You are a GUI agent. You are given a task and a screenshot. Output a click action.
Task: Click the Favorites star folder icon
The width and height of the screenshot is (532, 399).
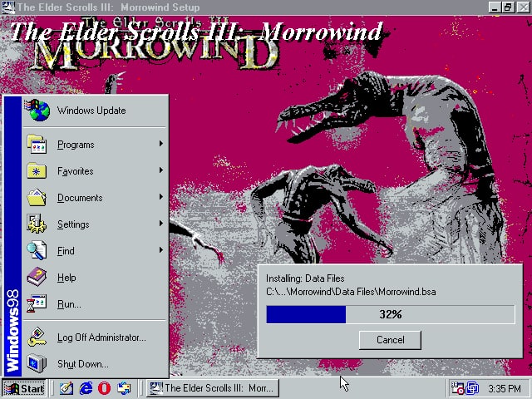[37, 170]
